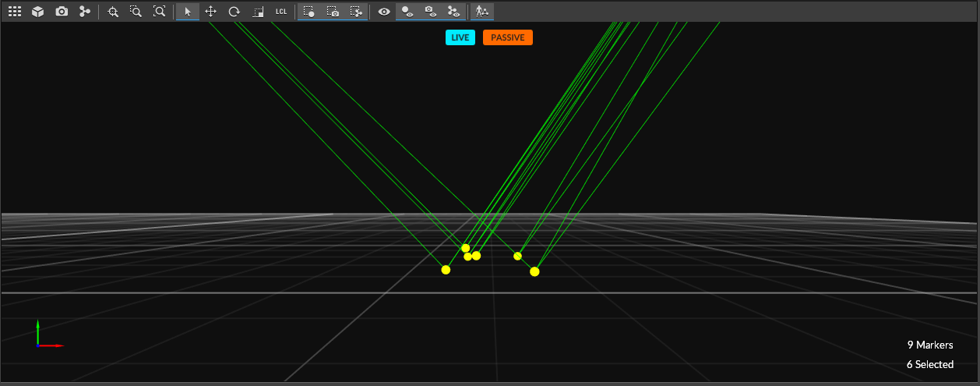Choose the translate move tool
This screenshot has height=386, width=980.
pyautogui.click(x=210, y=12)
